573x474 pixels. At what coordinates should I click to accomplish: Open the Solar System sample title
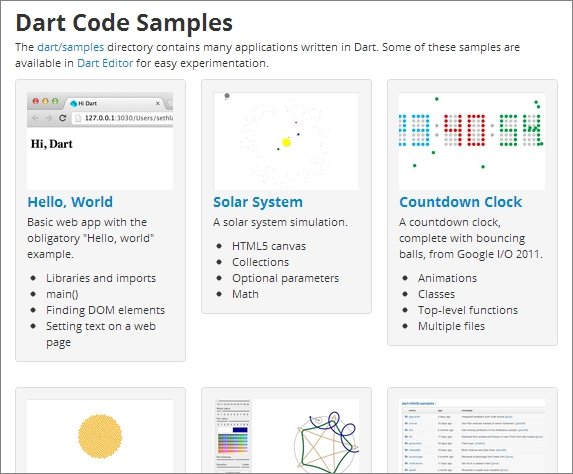tap(258, 202)
